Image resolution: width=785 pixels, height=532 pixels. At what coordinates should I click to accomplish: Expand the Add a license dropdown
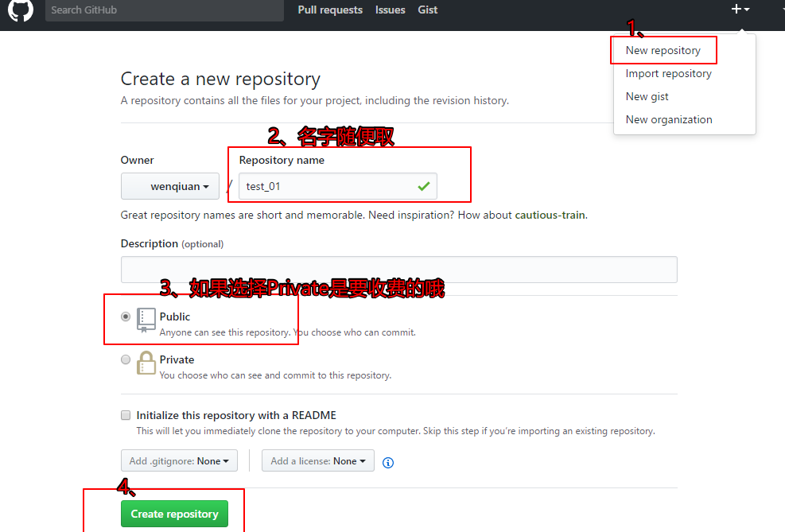click(x=318, y=461)
